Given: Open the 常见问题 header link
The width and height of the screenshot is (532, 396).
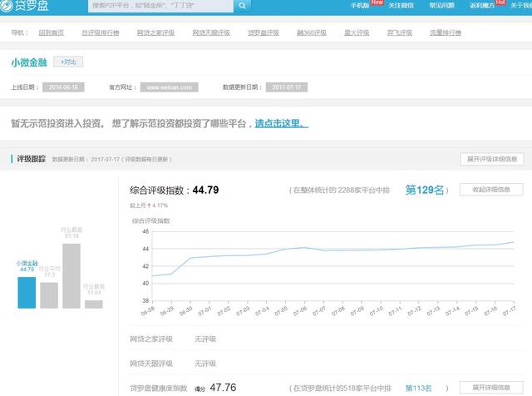Looking at the screenshot, I should coord(441,6).
